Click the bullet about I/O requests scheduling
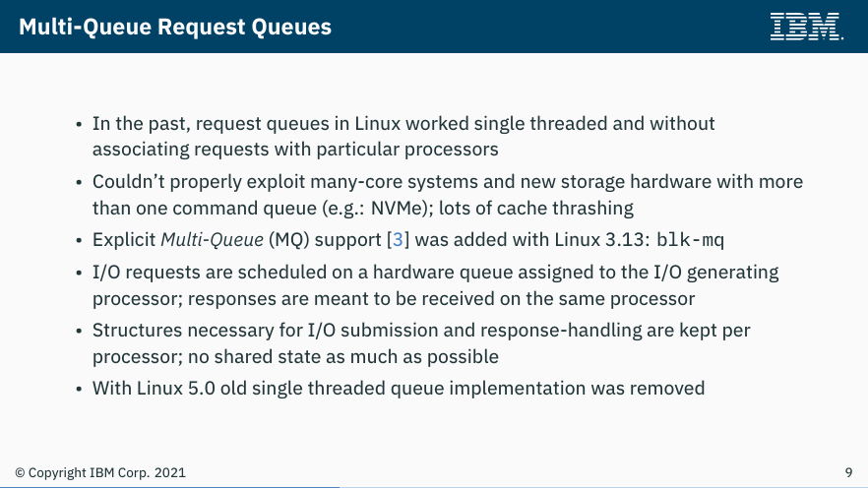 pos(435,285)
